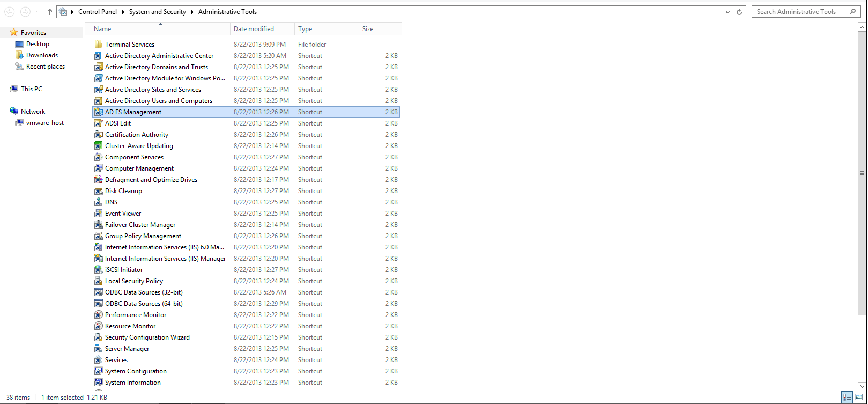Click the vertical scrollbar thumb

click(862, 173)
